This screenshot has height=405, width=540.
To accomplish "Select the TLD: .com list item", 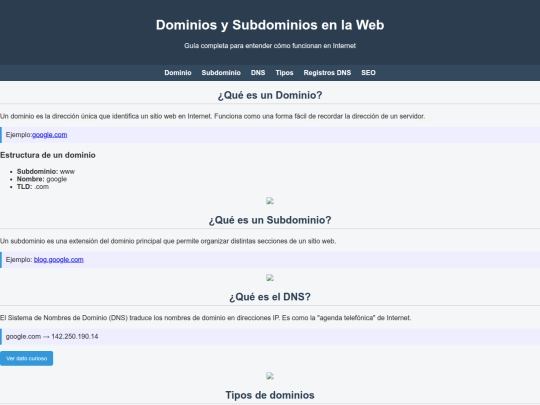I will click(33, 187).
